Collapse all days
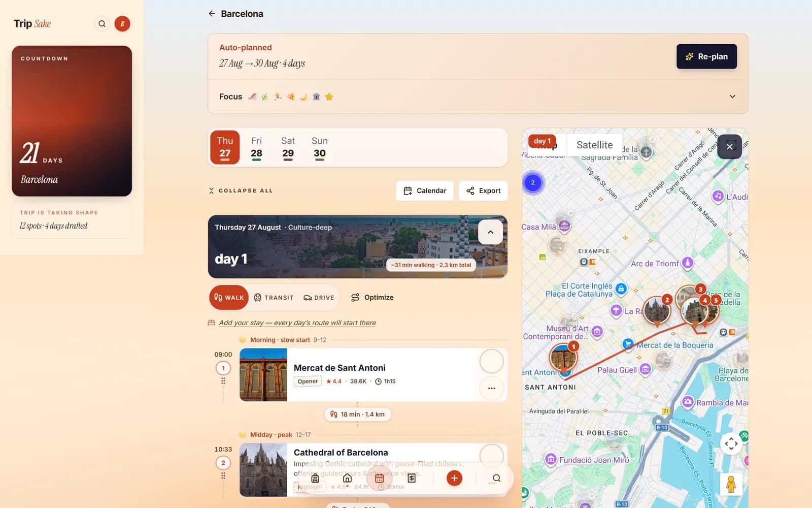Screen dimensions: 812x508 point(241,190)
